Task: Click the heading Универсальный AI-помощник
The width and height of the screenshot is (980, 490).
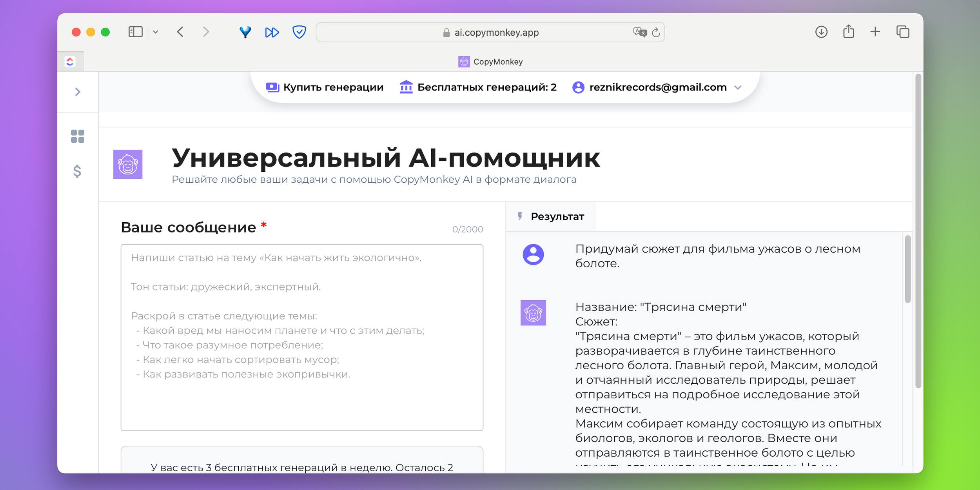Action: coord(386,158)
